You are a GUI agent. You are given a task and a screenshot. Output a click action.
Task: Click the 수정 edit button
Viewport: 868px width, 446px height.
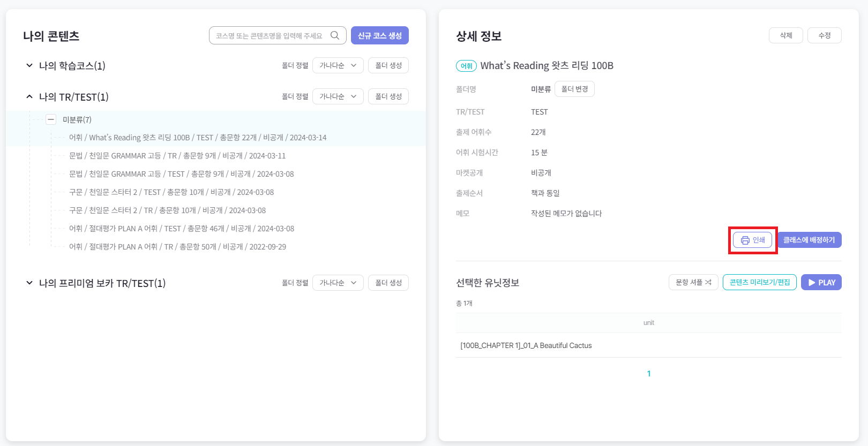824,35
